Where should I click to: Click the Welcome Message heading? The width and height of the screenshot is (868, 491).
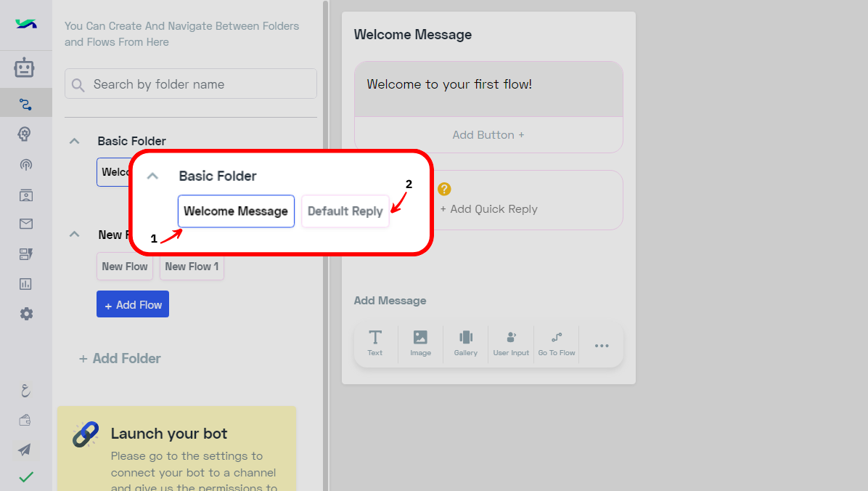tap(412, 34)
